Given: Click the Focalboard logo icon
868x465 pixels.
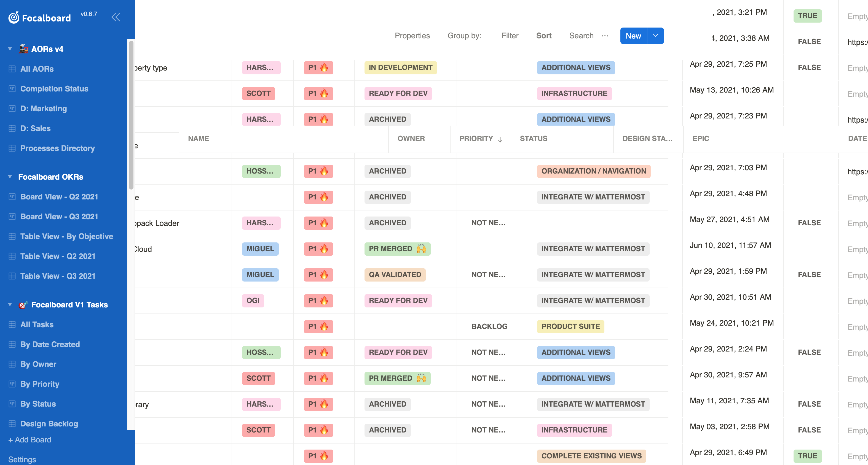Looking at the screenshot, I should 14,18.
